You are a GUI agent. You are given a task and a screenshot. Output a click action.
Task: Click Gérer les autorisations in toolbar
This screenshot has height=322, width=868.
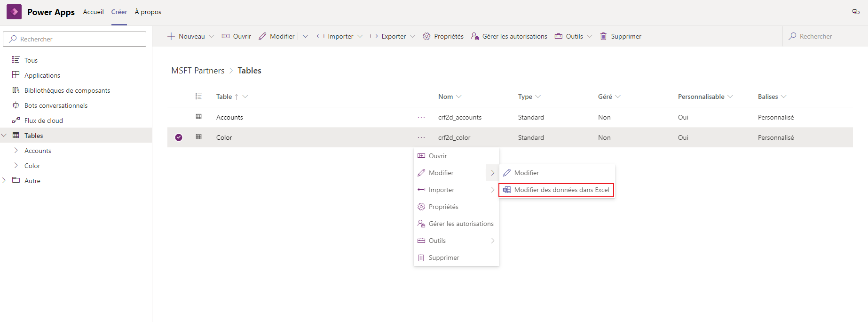point(509,36)
